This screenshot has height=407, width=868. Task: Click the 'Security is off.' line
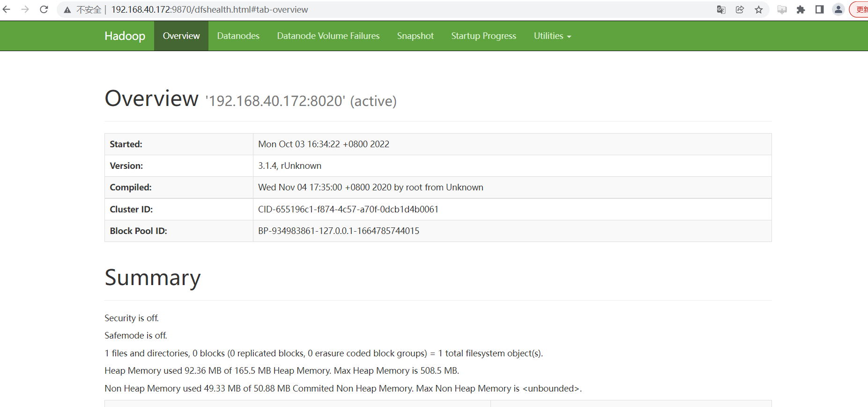pos(132,318)
